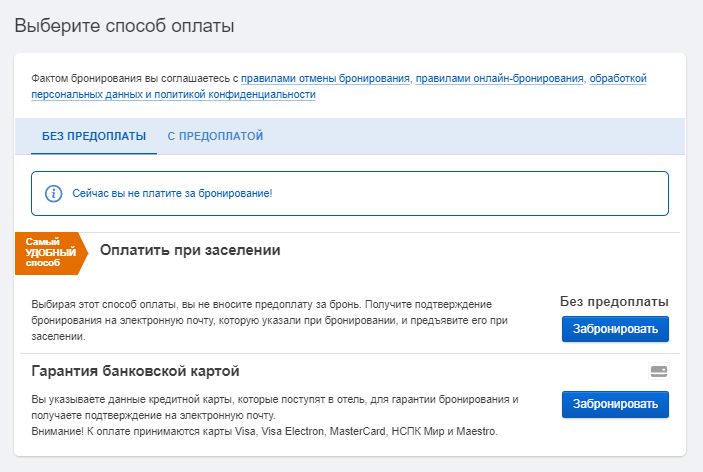
Task: Click the 'Выберите способ оплаты' page title
Action: [124, 26]
